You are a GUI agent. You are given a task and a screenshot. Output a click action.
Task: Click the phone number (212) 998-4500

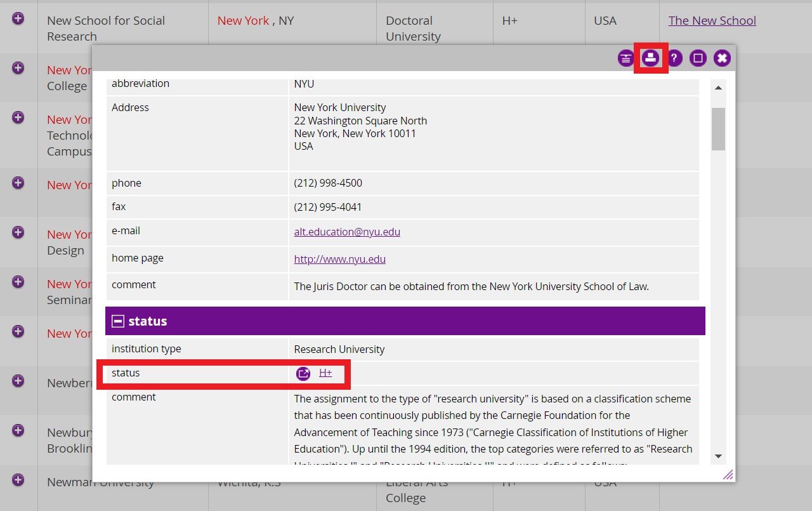328,183
